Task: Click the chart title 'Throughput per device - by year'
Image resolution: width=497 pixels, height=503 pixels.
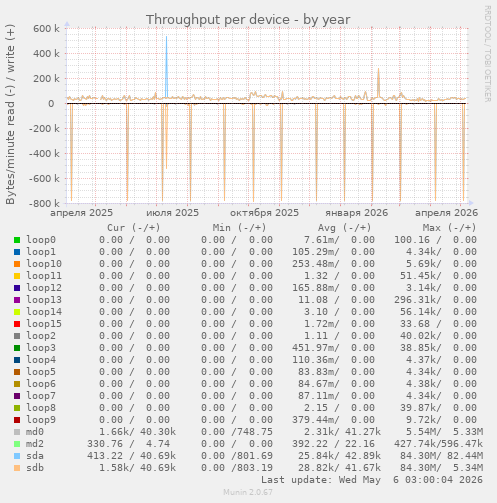Action: click(248, 20)
